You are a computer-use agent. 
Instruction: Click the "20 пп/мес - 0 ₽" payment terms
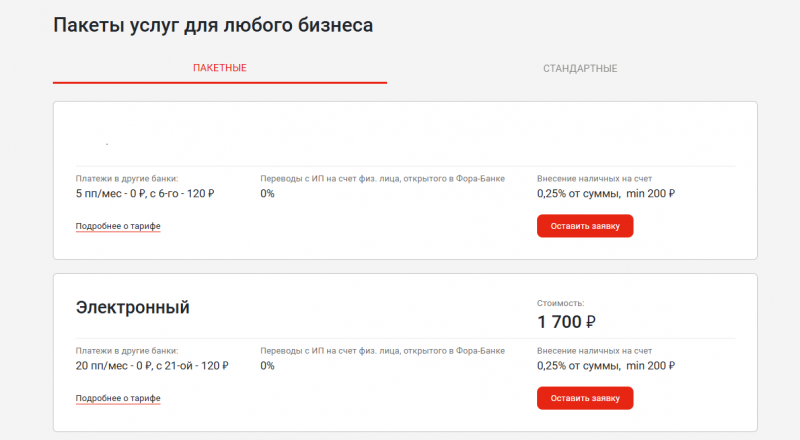point(152,366)
